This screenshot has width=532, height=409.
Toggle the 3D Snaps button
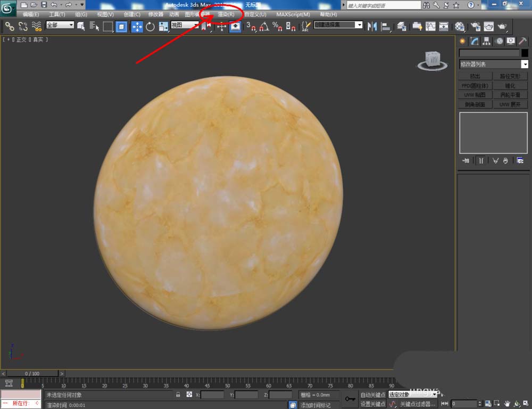(x=251, y=27)
